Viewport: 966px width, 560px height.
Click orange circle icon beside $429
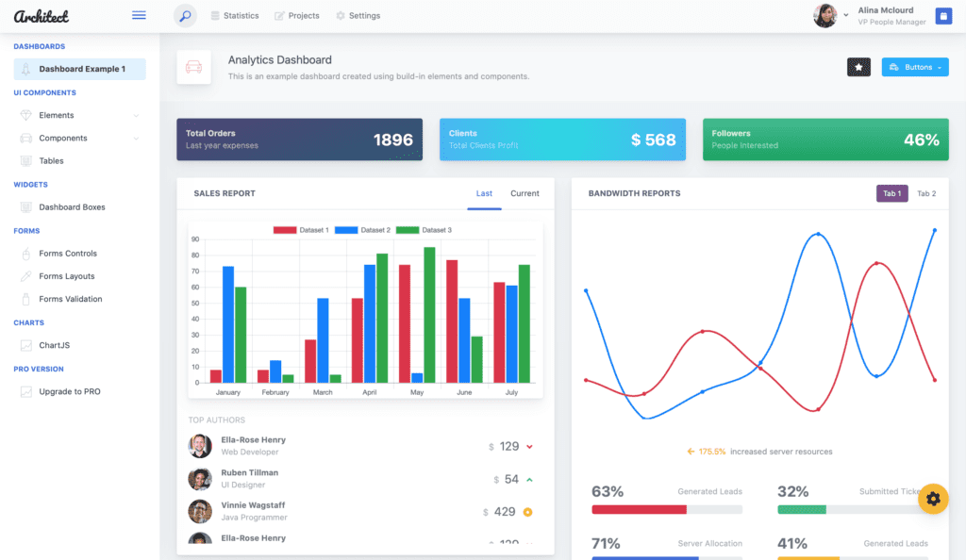point(528,512)
